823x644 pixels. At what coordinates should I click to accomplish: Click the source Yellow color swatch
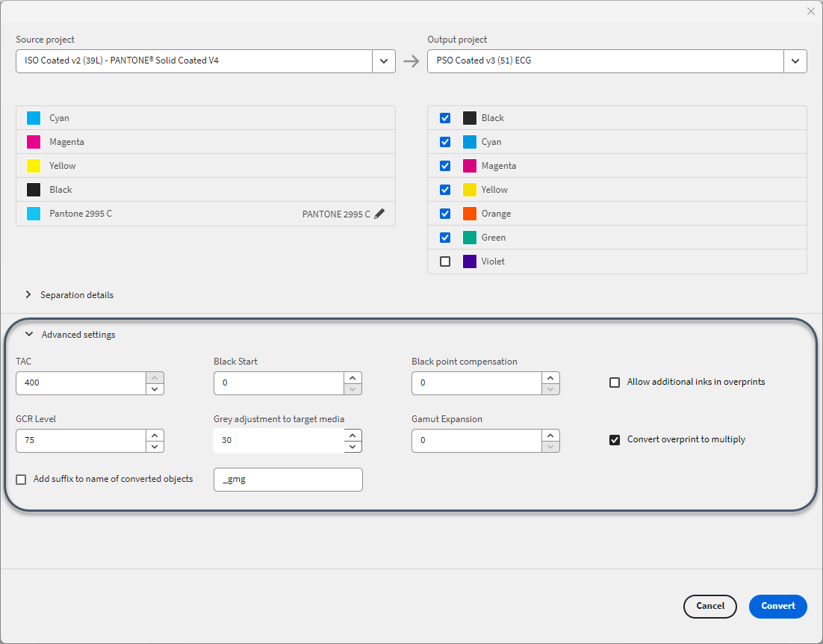click(x=34, y=166)
